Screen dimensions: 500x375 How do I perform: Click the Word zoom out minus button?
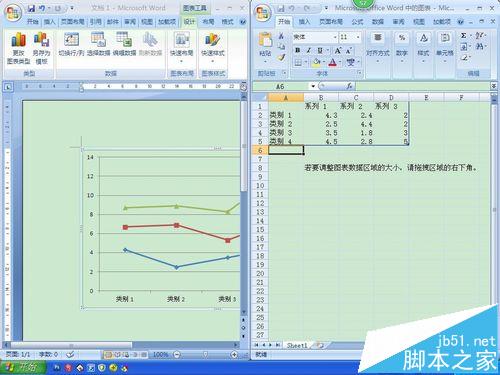pyautogui.click(x=177, y=354)
